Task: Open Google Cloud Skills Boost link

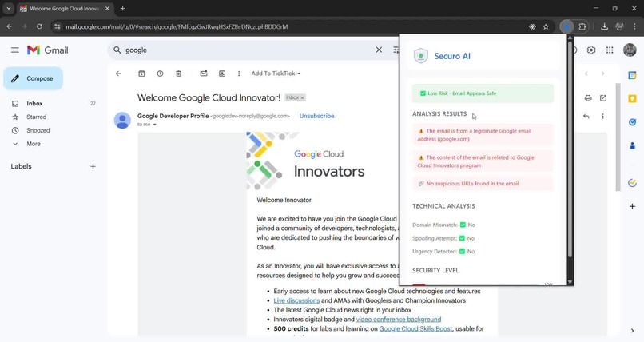Action: click(x=415, y=329)
